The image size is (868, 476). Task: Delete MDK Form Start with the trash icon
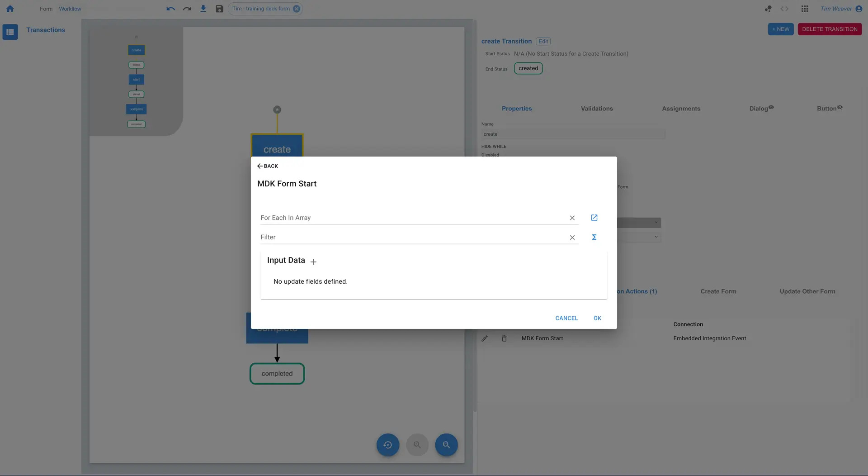pyautogui.click(x=504, y=338)
